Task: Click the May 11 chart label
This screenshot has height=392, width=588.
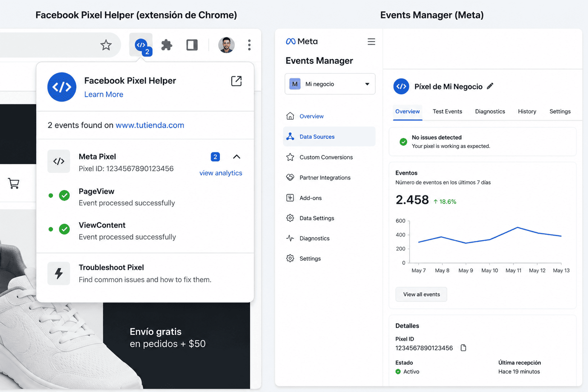Action: (x=513, y=270)
